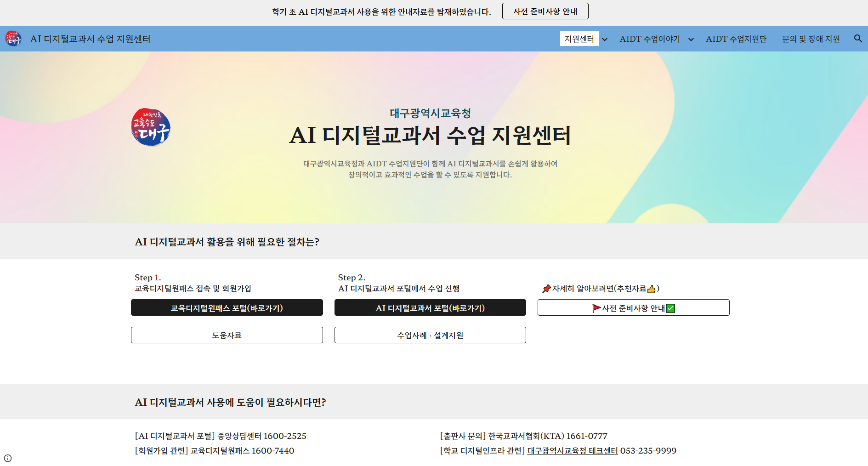Image resolution: width=868 pixels, height=466 pixels.
Task: Click the circular Daegu emblem in the banner
Action: (150, 127)
